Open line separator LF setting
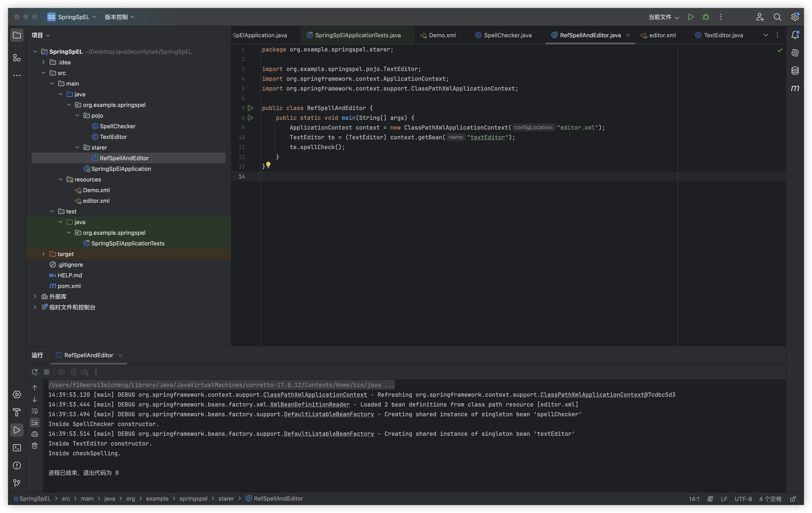Viewport: 812px width, 513px height. pos(724,499)
